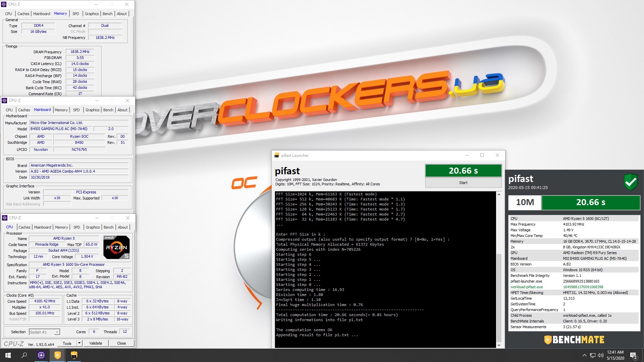
Task: Click the 10M digits box in BenchMate
Action: (525, 202)
